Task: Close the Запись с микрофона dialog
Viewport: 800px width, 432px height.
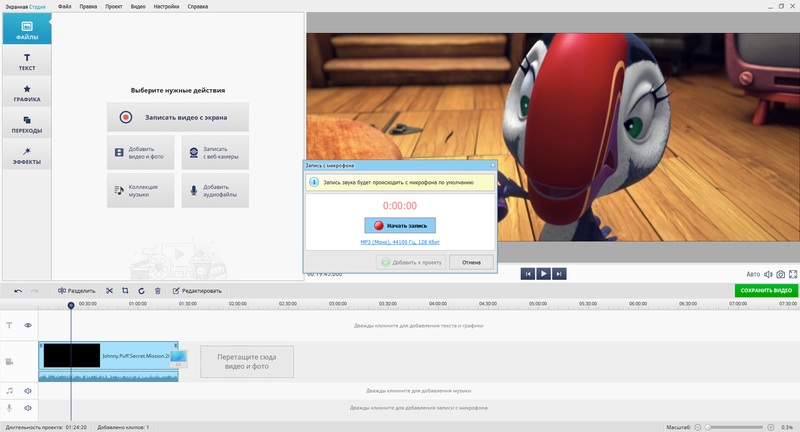Action: (x=493, y=165)
